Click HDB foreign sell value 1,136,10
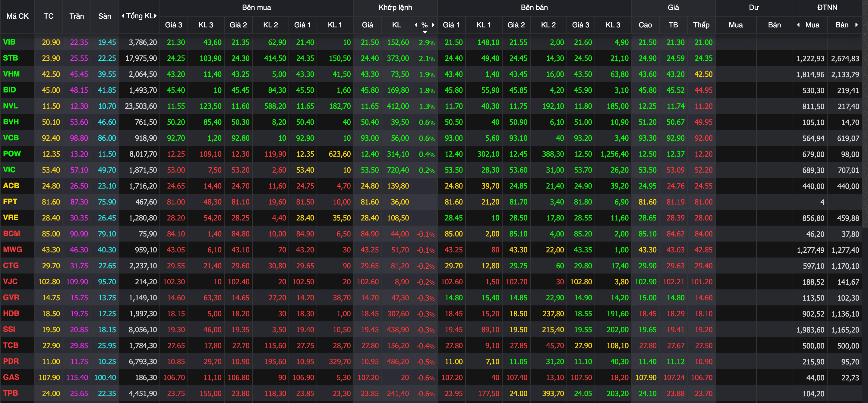 (x=845, y=314)
